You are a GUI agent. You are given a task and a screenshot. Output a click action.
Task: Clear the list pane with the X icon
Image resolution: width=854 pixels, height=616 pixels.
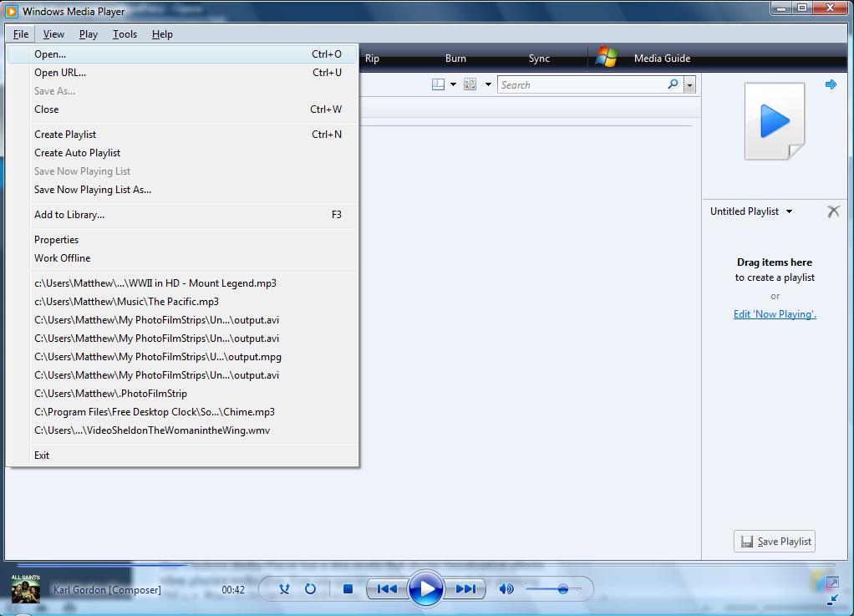pos(833,211)
